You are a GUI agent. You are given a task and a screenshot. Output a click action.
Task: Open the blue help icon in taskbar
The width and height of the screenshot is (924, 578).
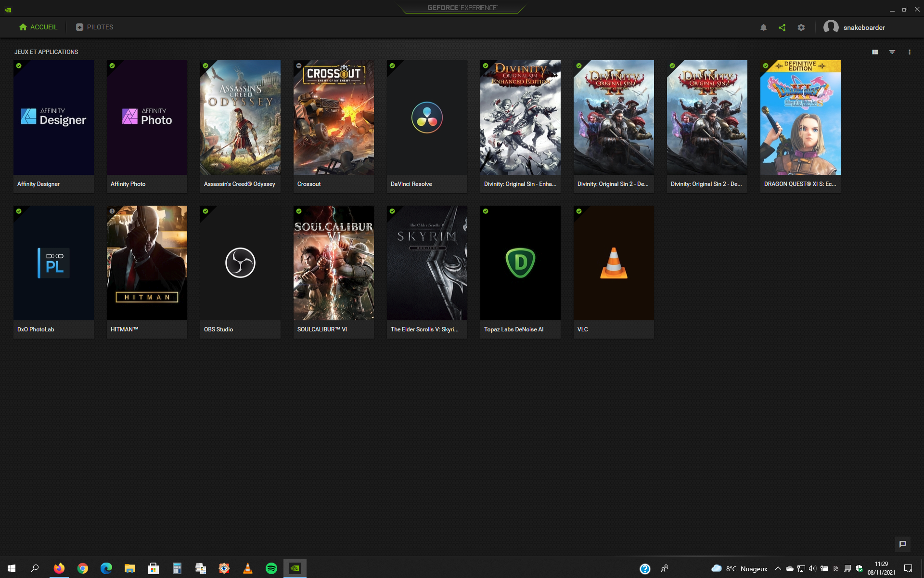645,569
